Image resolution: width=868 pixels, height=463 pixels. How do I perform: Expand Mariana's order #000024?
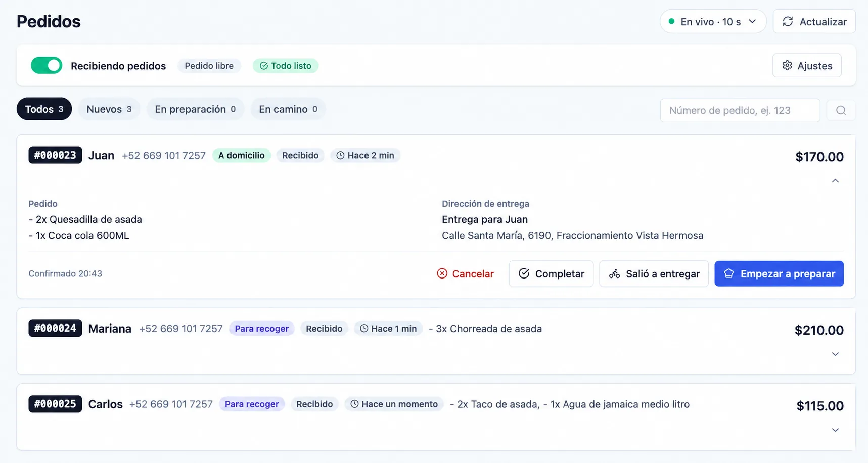click(835, 354)
